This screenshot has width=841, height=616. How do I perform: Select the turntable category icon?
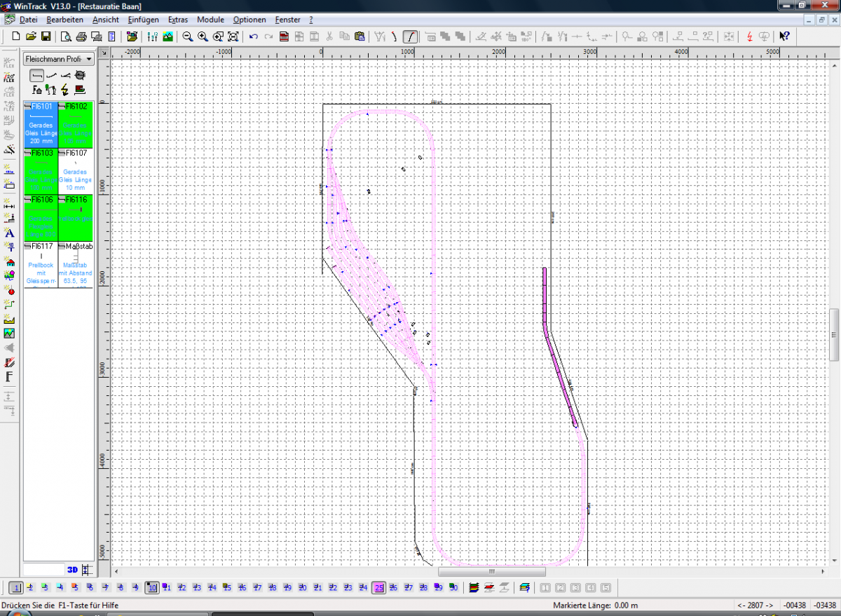[80, 75]
